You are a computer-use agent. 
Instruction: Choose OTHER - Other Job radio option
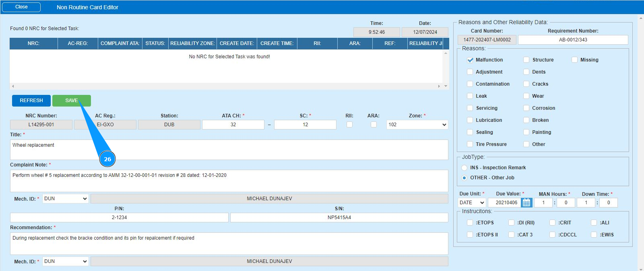click(464, 178)
